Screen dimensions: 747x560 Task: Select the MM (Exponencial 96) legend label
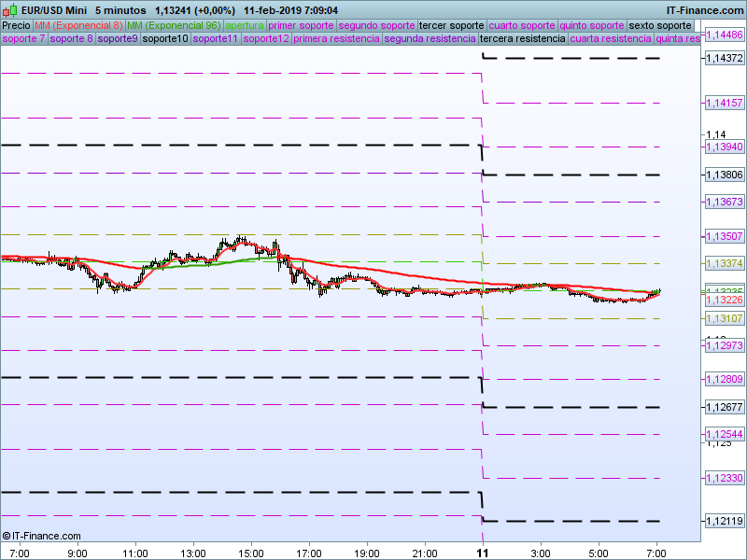pyautogui.click(x=174, y=25)
